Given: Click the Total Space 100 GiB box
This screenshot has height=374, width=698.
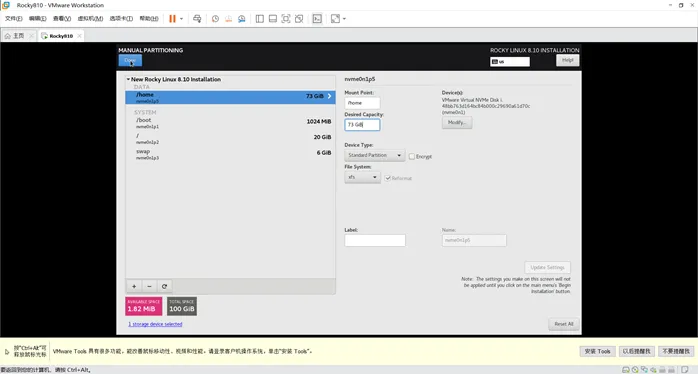Looking at the screenshot, I should (182, 306).
